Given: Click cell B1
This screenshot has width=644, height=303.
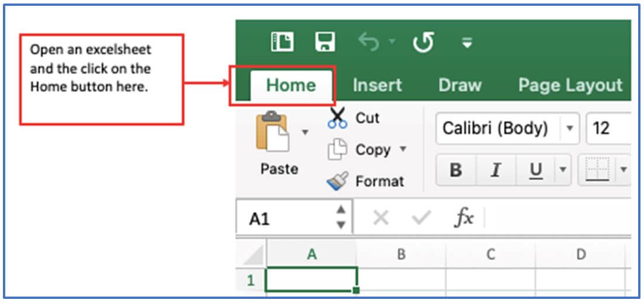Looking at the screenshot, I should [x=401, y=281].
